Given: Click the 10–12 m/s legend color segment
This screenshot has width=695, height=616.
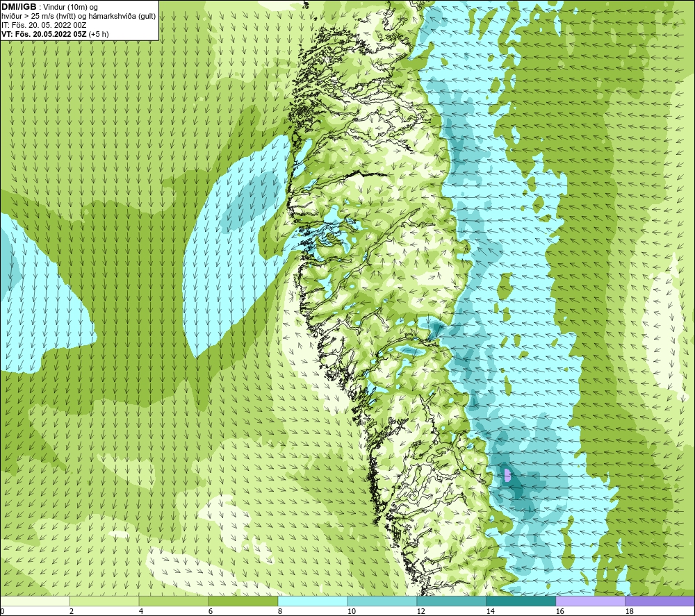Looking at the screenshot, I should tap(382, 601).
